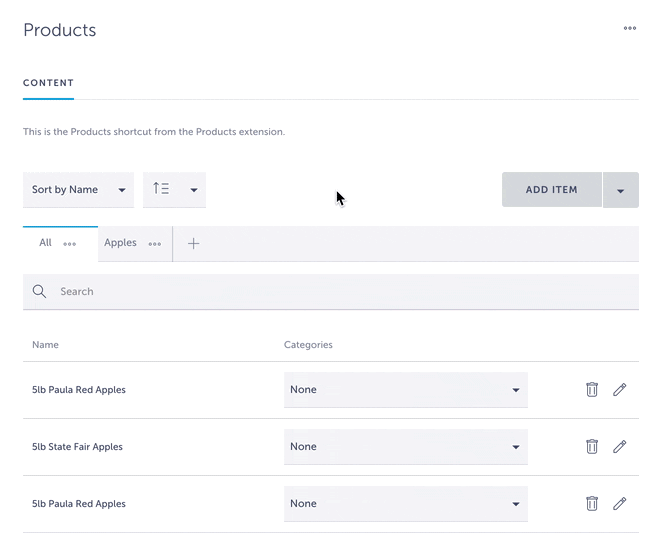Click the Search input field
The height and width of the screenshot is (548, 660).
point(331,292)
